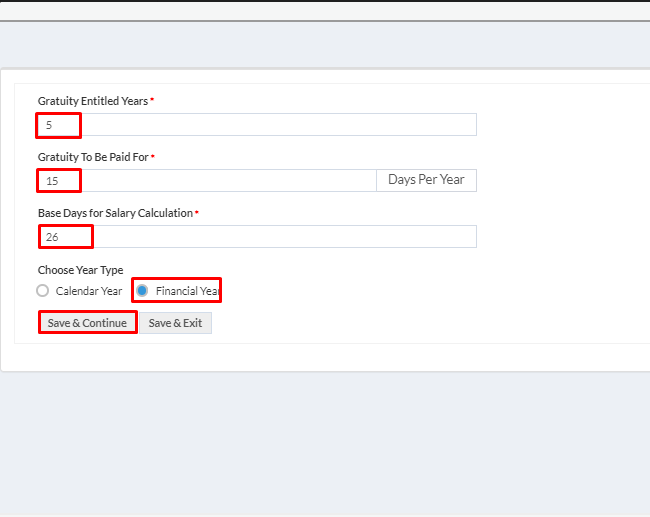Click the Gratuity To Be Paid For label
The height and width of the screenshot is (517, 650).
(93, 157)
